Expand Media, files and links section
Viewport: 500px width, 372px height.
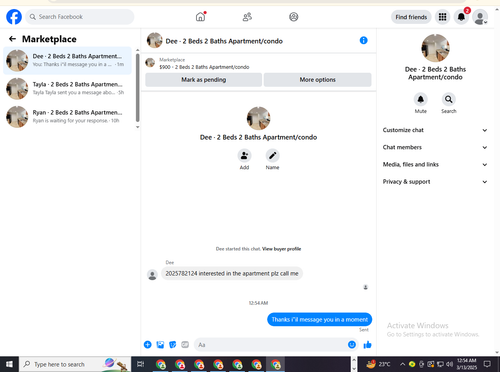click(435, 164)
